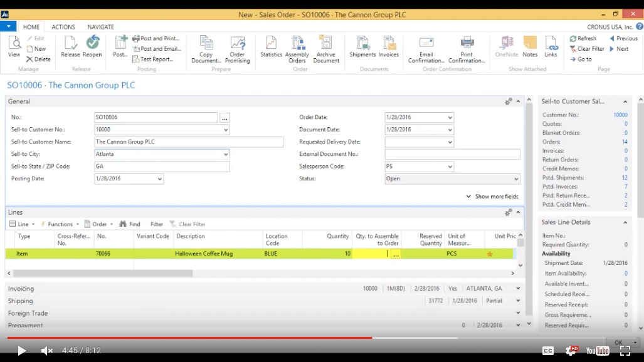This screenshot has width=644, height=362.
Task: Click the Email Confirmation icon
Action: pos(426,48)
